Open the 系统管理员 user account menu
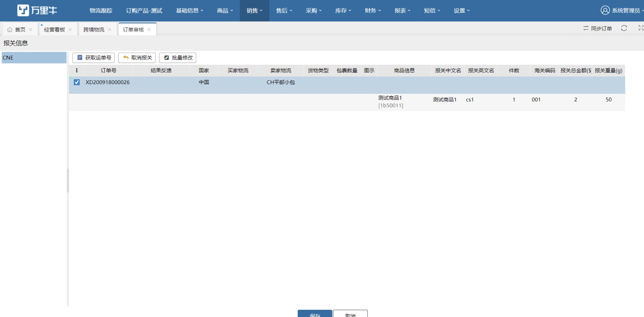Viewport: 644px width, 317px height. (x=622, y=10)
